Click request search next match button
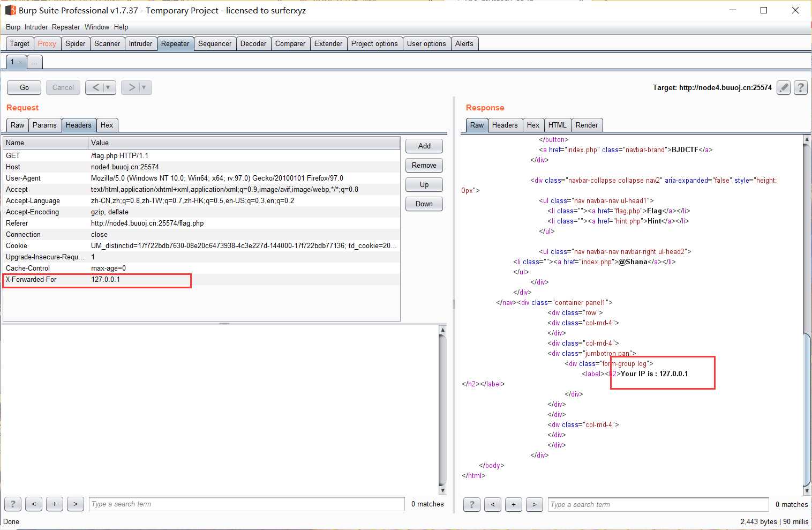This screenshot has width=812, height=530. [x=76, y=504]
